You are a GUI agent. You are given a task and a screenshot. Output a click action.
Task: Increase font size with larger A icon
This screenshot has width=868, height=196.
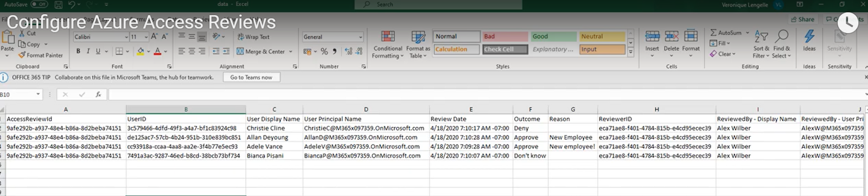point(155,36)
